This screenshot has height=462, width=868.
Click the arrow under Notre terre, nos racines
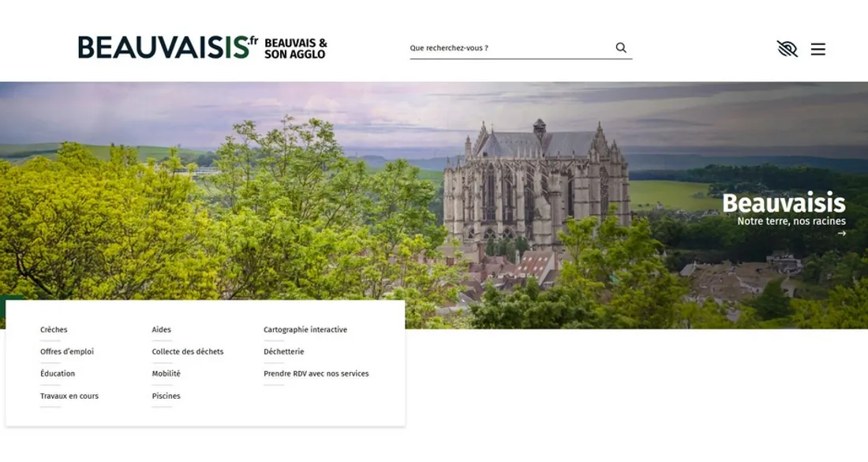click(840, 233)
